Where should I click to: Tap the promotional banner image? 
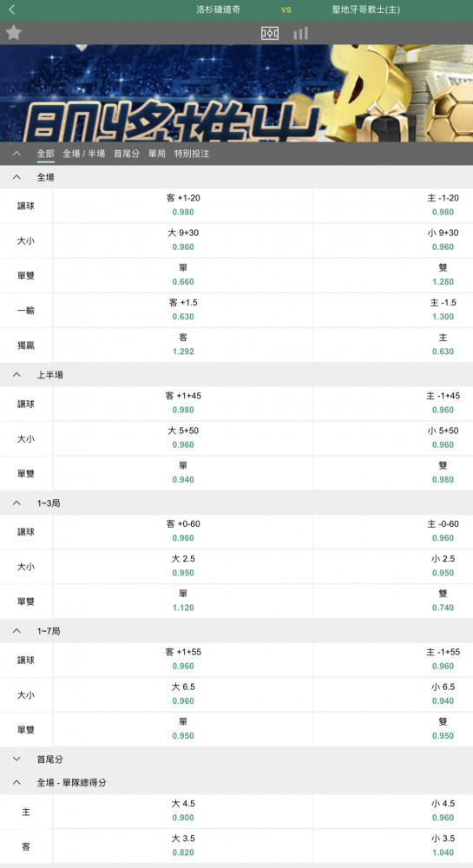236,93
